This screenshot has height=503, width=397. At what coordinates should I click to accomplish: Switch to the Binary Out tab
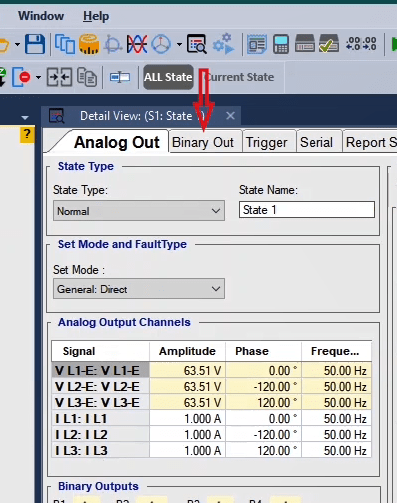203,143
